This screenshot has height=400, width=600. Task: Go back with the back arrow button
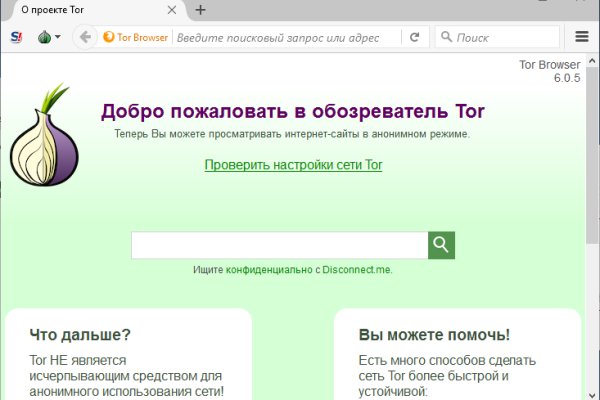point(86,37)
